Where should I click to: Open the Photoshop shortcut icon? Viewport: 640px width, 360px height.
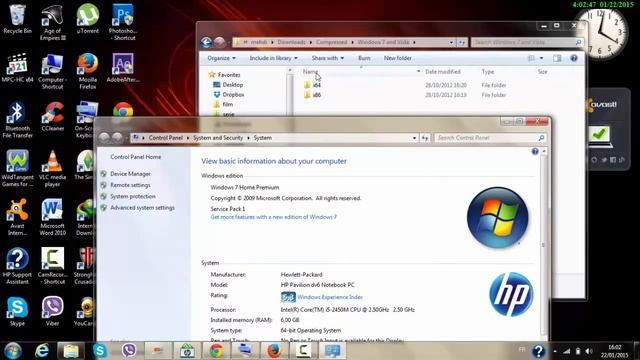coord(122,23)
